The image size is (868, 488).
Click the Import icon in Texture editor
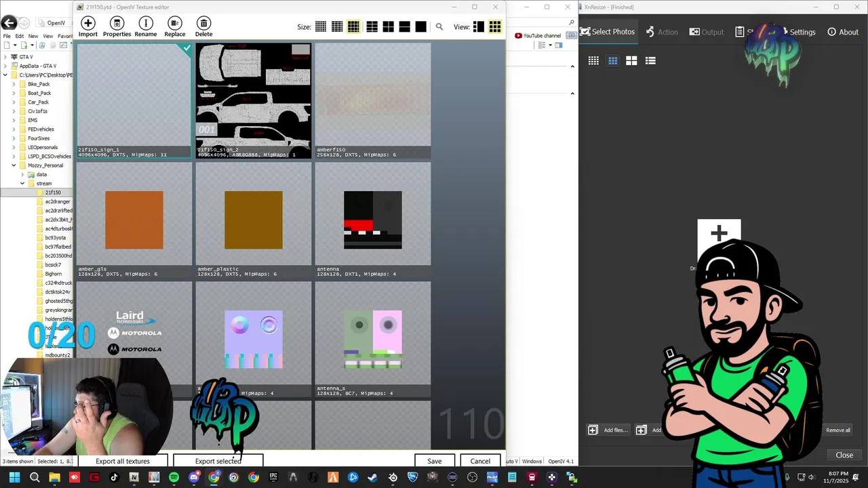click(87, 24)
